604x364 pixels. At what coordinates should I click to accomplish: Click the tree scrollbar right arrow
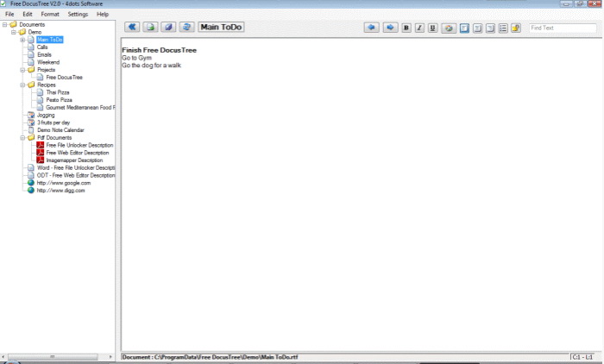point(110,357)
